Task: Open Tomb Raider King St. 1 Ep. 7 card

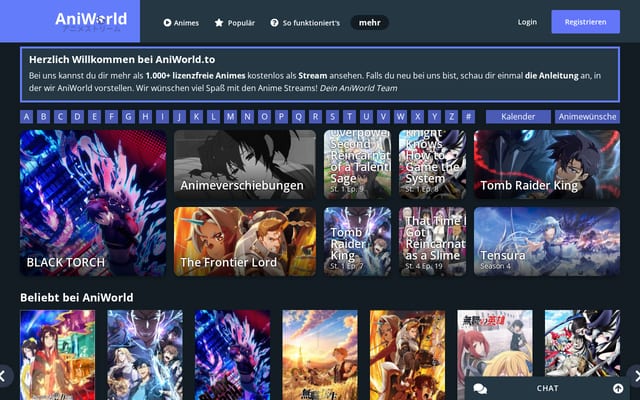Action: 357,242
